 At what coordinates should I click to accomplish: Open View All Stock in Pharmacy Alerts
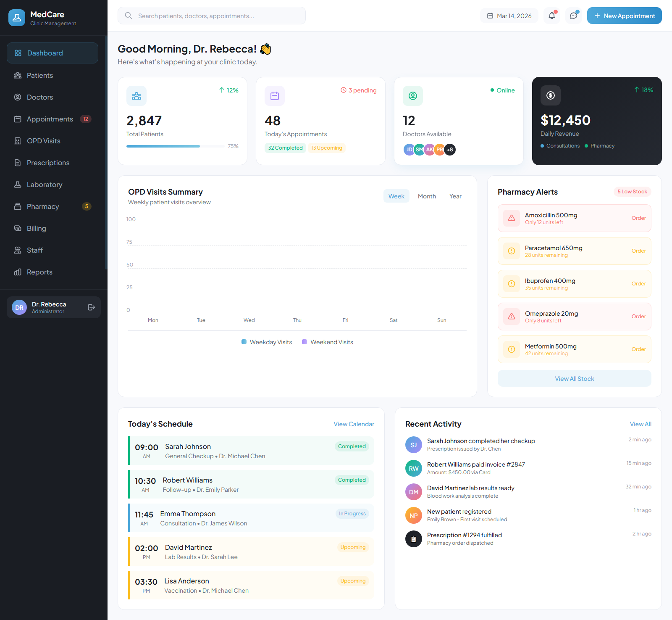point(574,378)
